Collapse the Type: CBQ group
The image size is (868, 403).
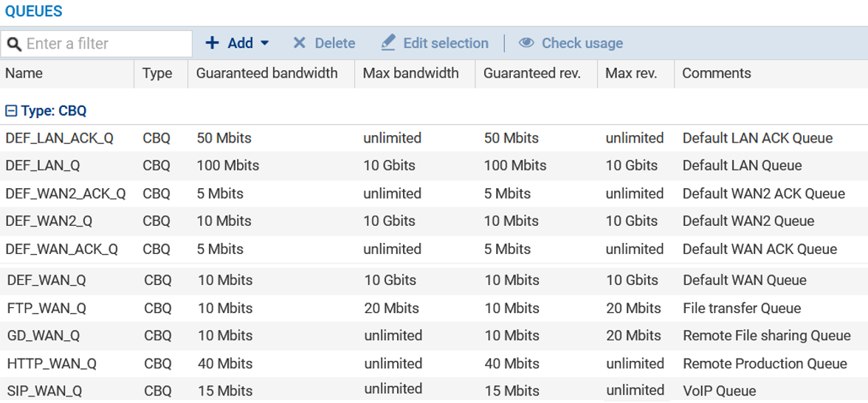click(11, 111)
